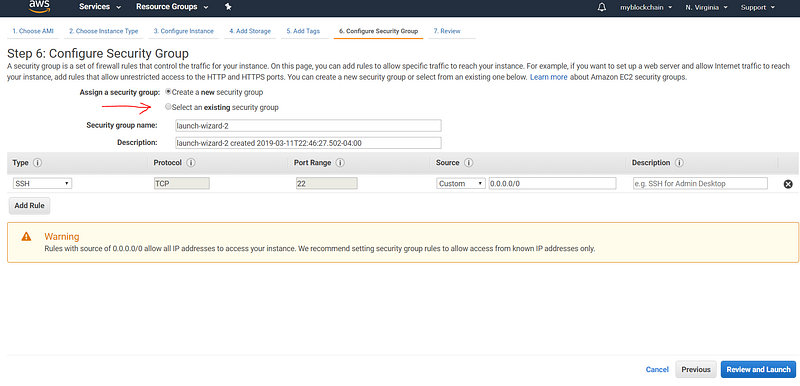Expand the Services menu
Viewport: 800px width, 386px height.
[x=100, y=7]
